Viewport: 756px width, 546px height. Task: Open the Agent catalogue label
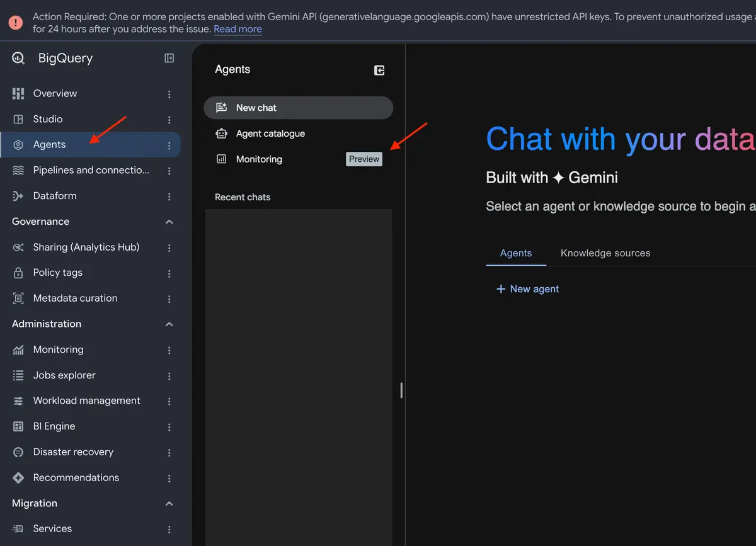(x=271, y=134)
